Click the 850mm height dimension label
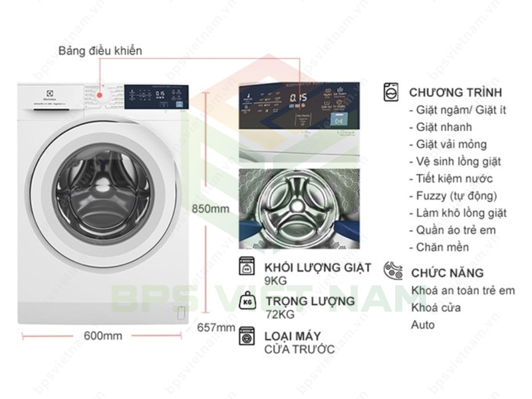532x399 pixels. click(x=210, y=209)
